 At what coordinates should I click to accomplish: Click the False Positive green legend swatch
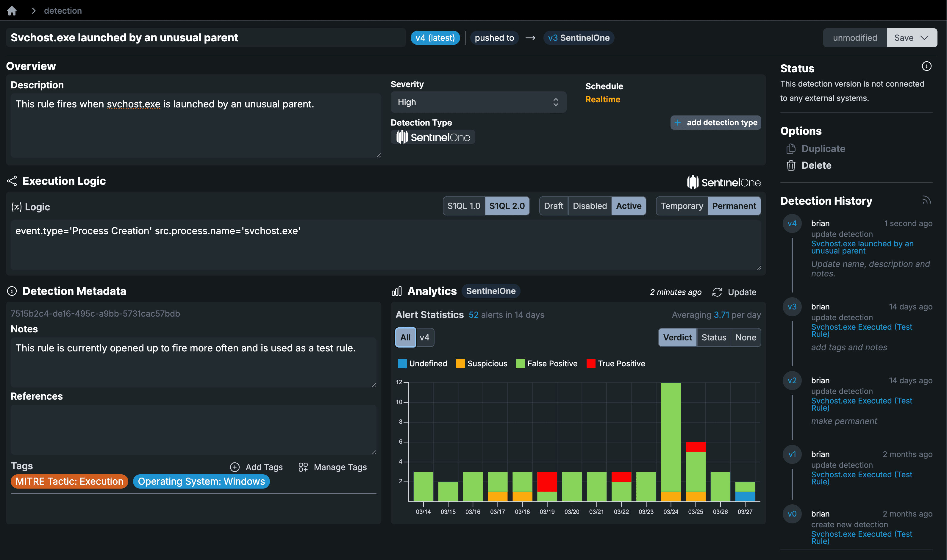point(521,364)
